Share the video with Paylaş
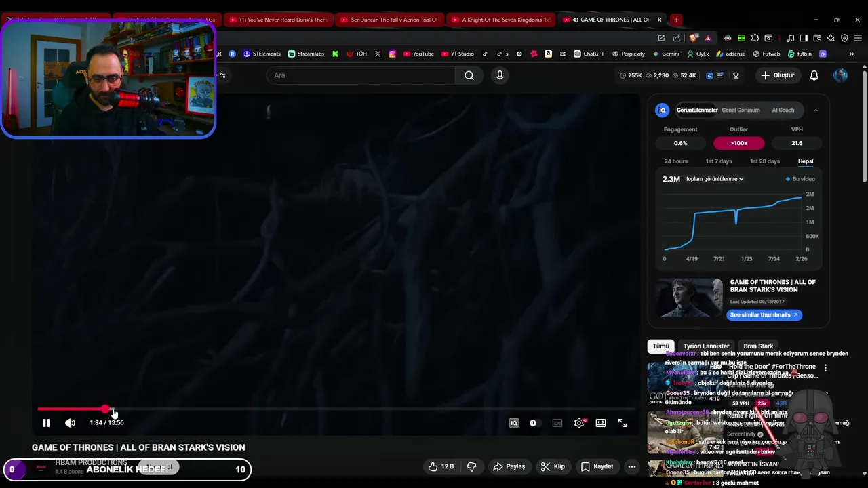 [x=509, y=466]
